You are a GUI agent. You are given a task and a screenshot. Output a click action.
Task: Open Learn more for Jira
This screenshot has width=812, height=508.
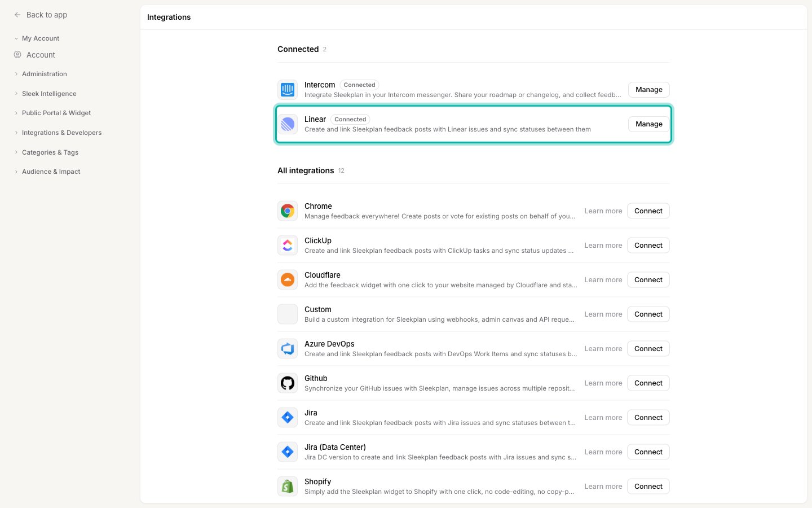tap(603, 418)
